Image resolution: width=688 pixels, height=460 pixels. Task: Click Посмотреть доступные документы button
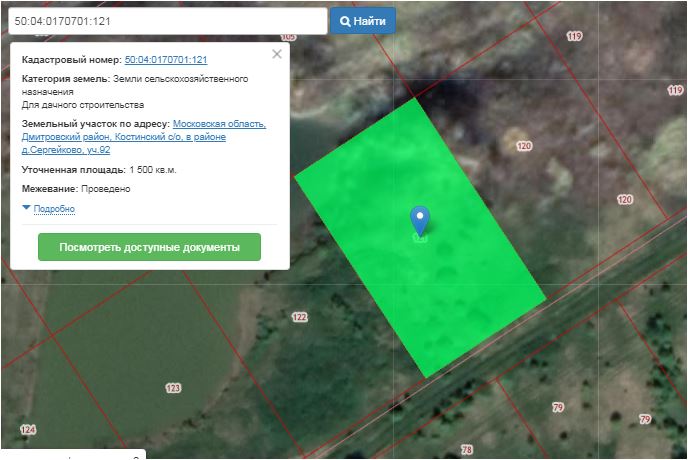coord(149,247)
